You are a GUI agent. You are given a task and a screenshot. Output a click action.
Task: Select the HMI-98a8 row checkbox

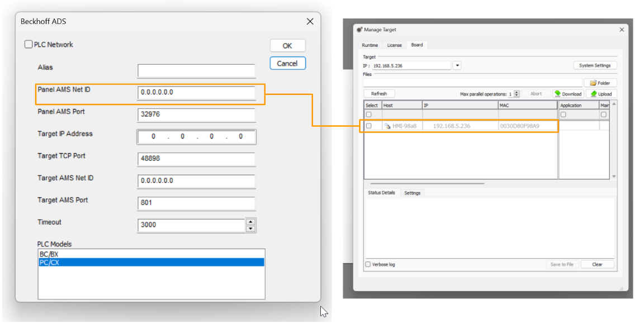(x=368, y=125)
